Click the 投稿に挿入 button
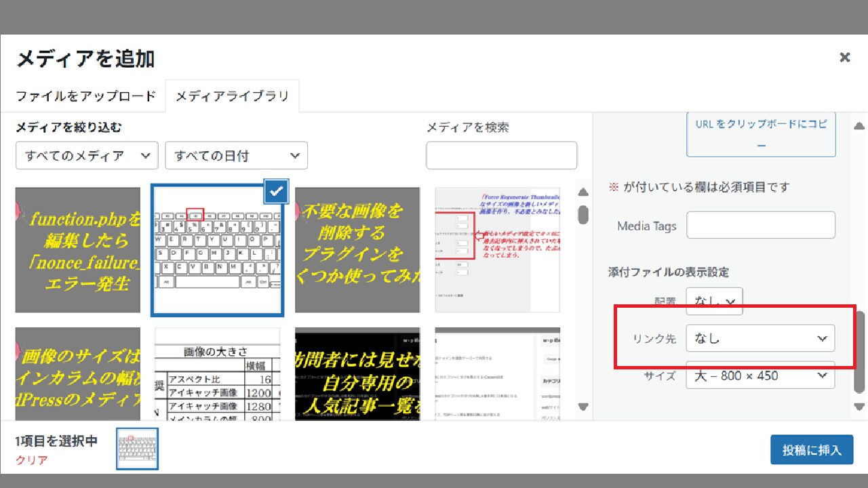This screenshot has height=488, width=868. 812,449
